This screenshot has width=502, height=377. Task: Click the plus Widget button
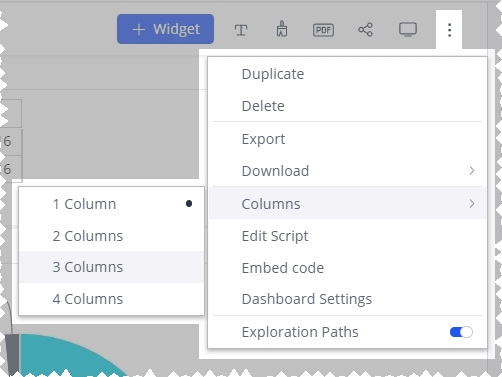(165, 29)
